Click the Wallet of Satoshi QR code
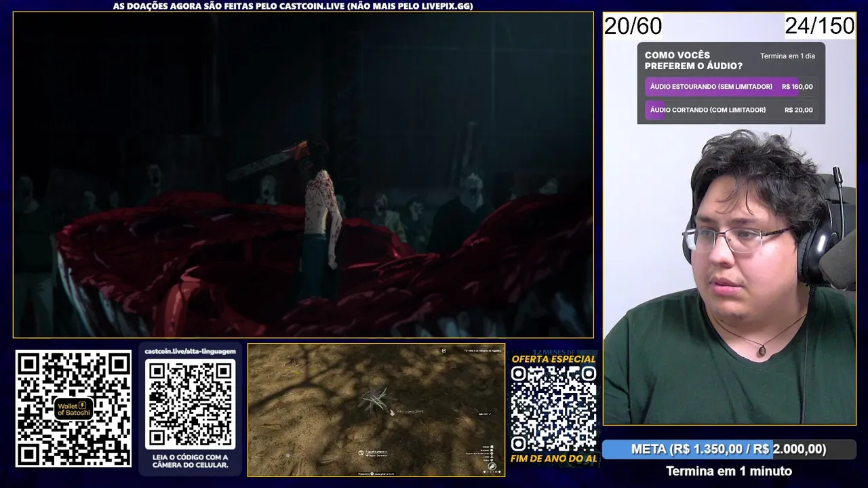The width and height of the screenshot is (868, 488). (x=73, y=409)
